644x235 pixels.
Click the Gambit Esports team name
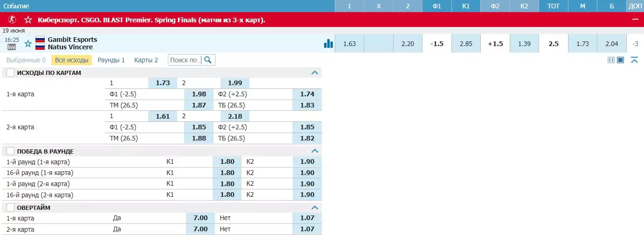pyautogui.click(x=72, y=40)
